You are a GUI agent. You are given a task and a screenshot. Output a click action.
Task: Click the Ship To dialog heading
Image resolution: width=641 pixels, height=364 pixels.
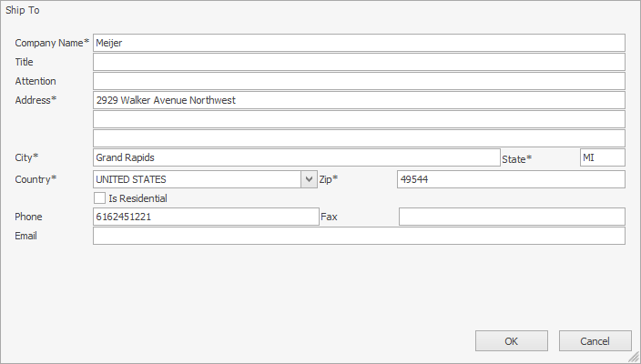(23, 10)
